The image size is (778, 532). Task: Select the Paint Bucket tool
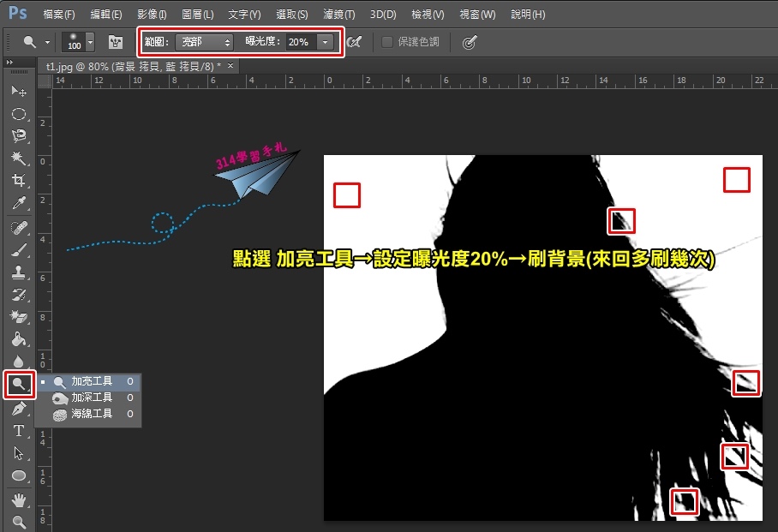tap(19, 339)
